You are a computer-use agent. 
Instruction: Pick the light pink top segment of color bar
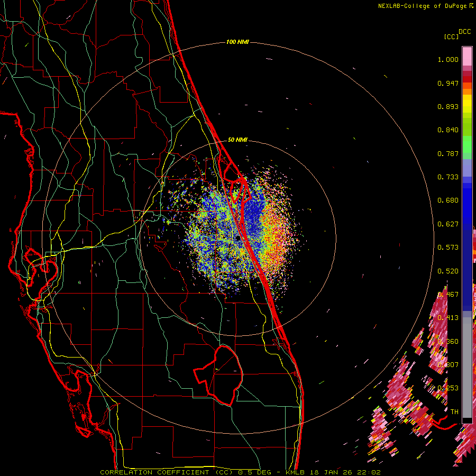coord(467,56)
